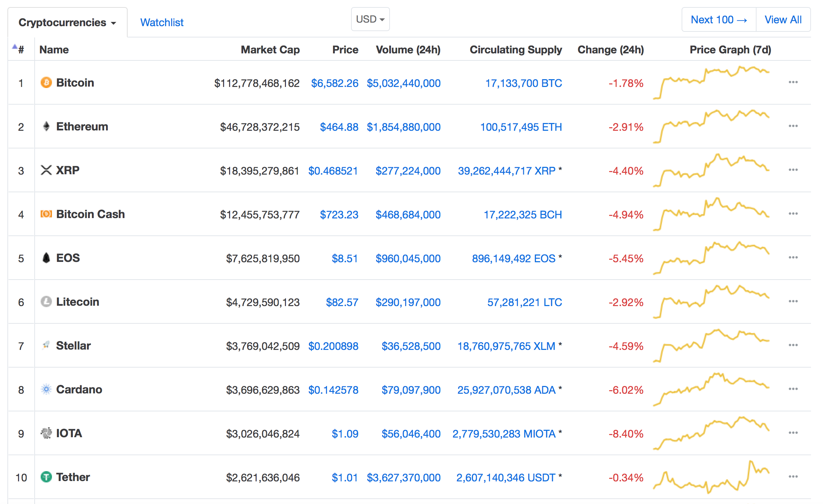Click the IOTA dotted logo icon
This screenshot has height=504, width=823.
pyautogui.click(x=46, y=433)
